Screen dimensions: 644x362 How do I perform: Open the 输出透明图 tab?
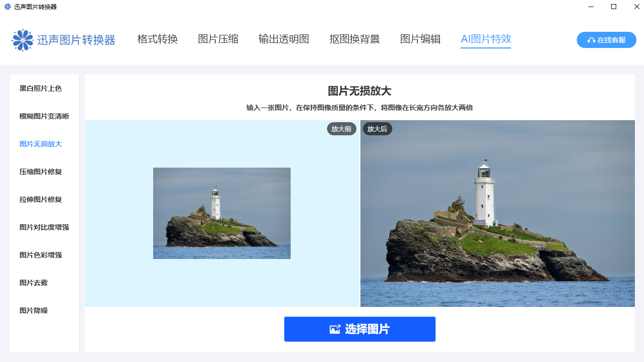coord(284,39)
